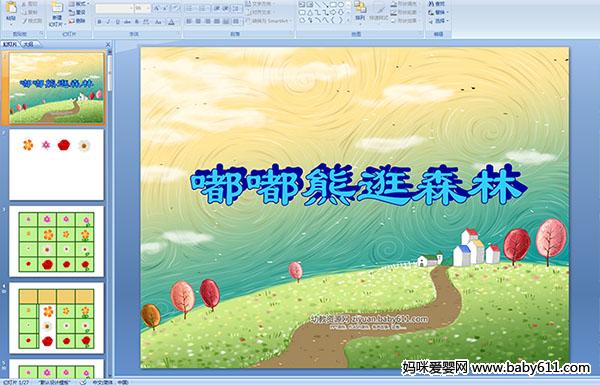Click the Paste clipboard icon

pos(11,8)
